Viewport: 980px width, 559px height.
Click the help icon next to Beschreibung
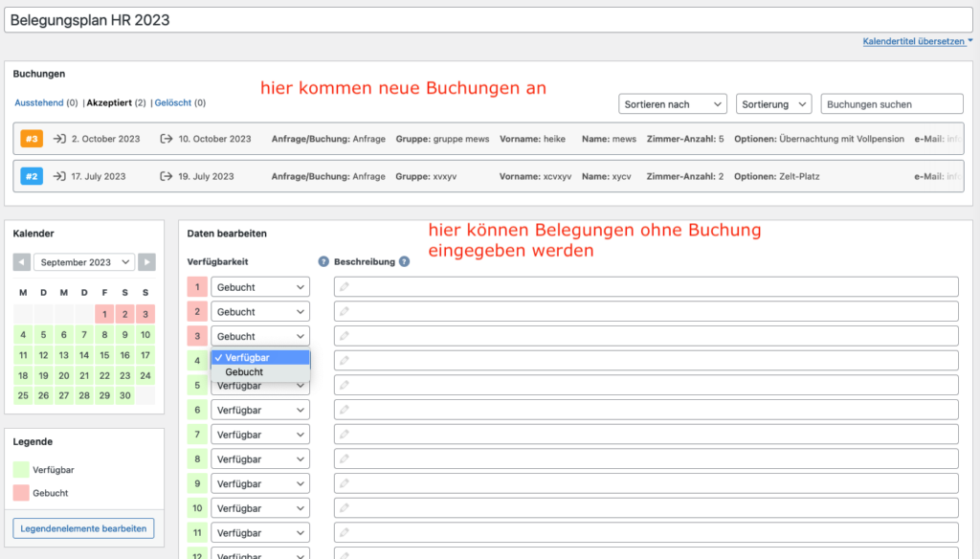(404, 261)
